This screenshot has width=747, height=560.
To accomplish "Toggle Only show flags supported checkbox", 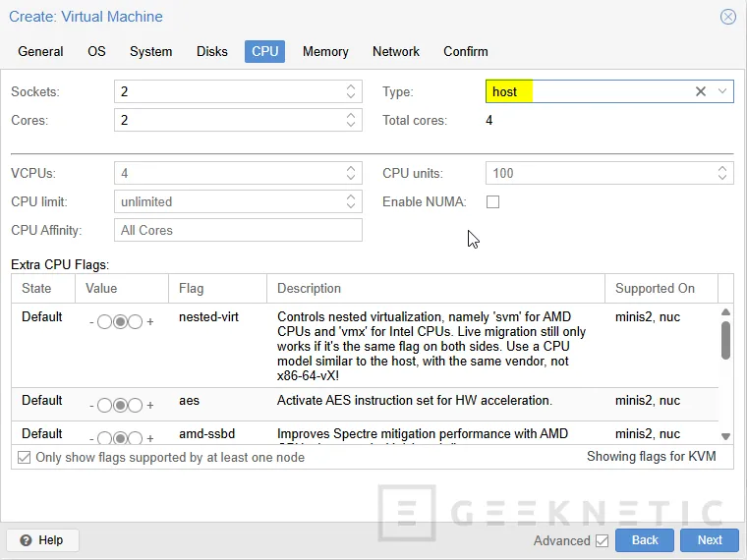I will pyautogui.click(x=24, y=458).
